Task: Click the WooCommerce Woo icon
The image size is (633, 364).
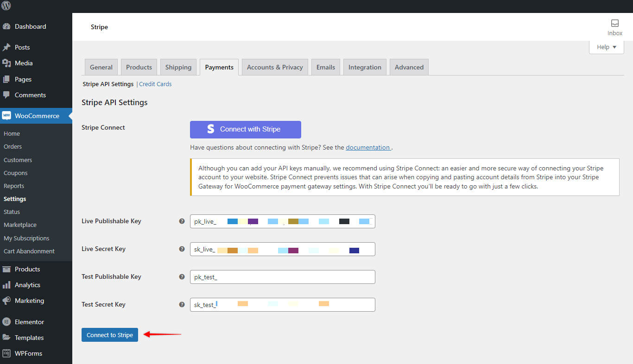Action: [6, 116]
